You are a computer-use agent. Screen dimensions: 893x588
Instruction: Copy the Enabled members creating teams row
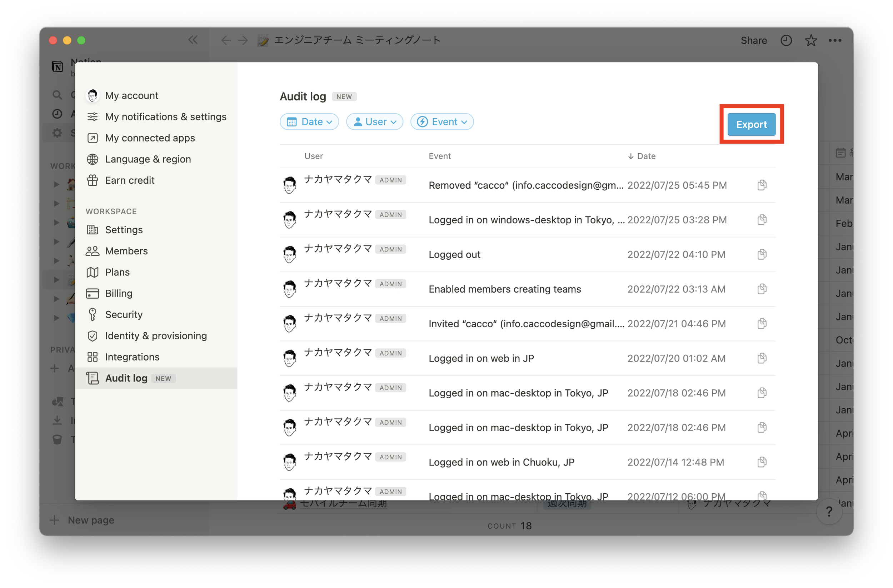(x=762, y=289)
